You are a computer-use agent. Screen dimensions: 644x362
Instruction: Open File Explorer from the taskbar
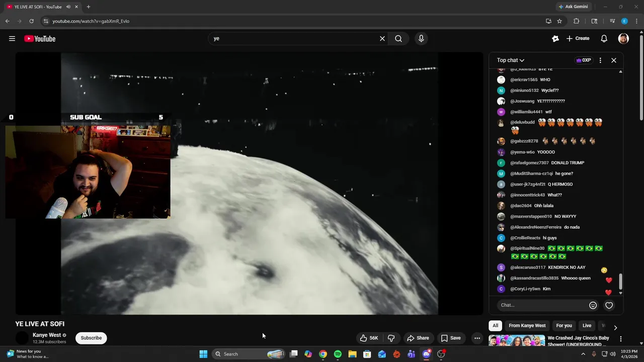[x=352, y=354]
